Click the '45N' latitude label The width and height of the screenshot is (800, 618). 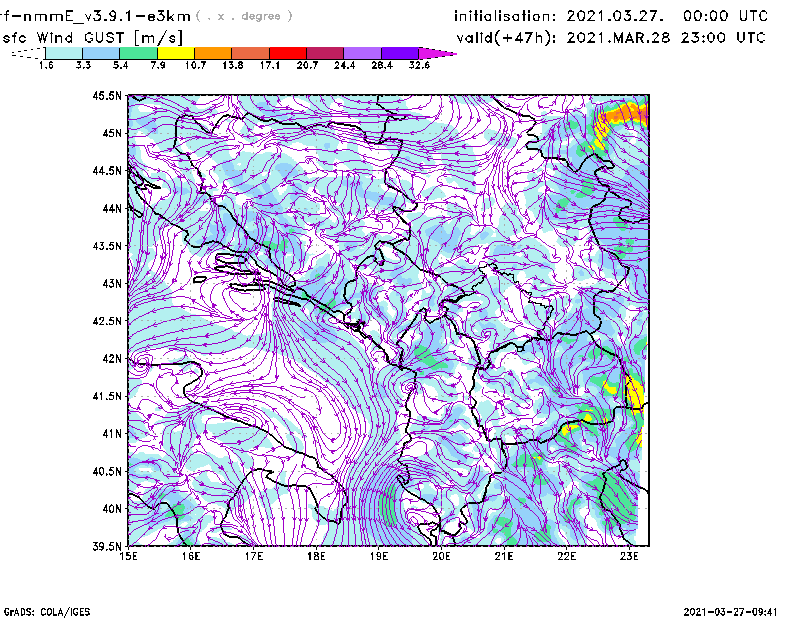tap(112, 133)
